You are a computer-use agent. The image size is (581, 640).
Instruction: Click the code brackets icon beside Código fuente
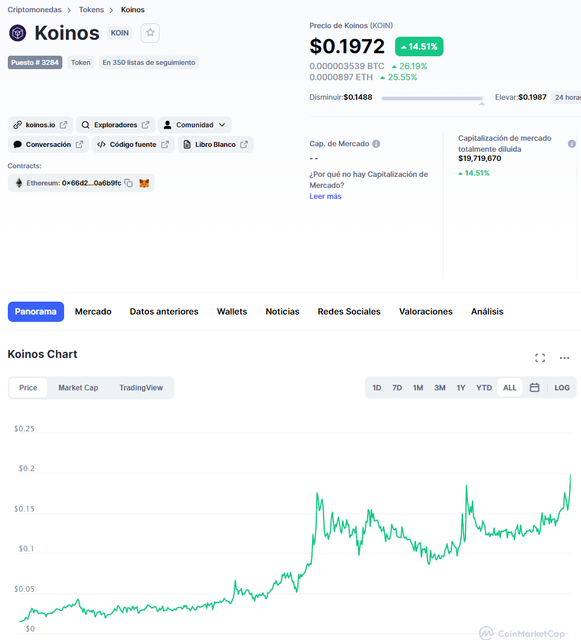point(101,144)
